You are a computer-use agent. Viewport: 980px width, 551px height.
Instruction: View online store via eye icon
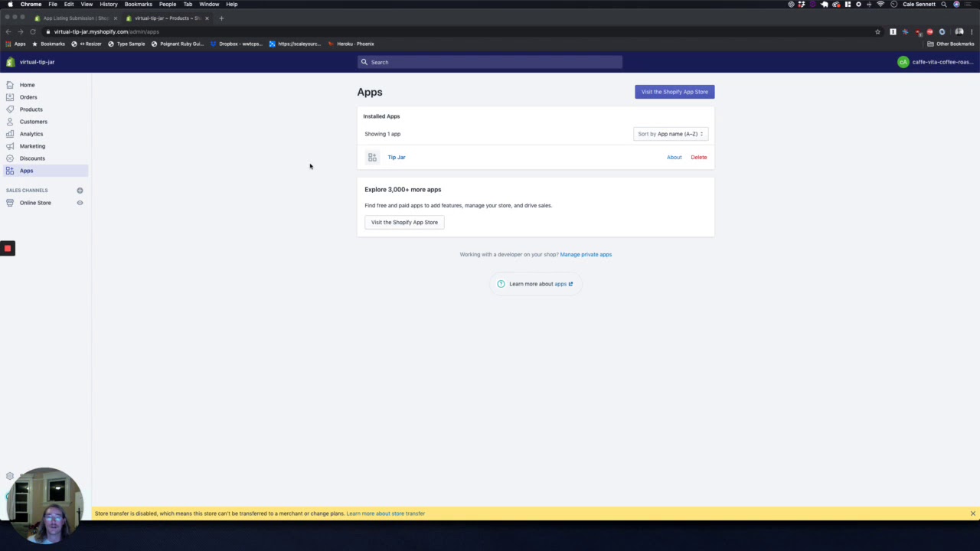[x=80, y=203]
